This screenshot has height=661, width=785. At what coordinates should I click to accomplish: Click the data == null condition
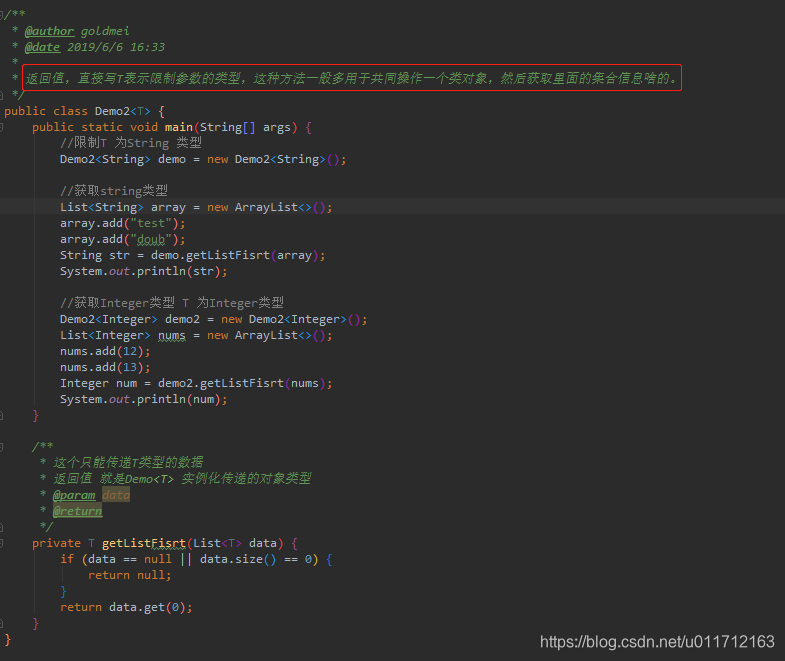pos(130,559)
